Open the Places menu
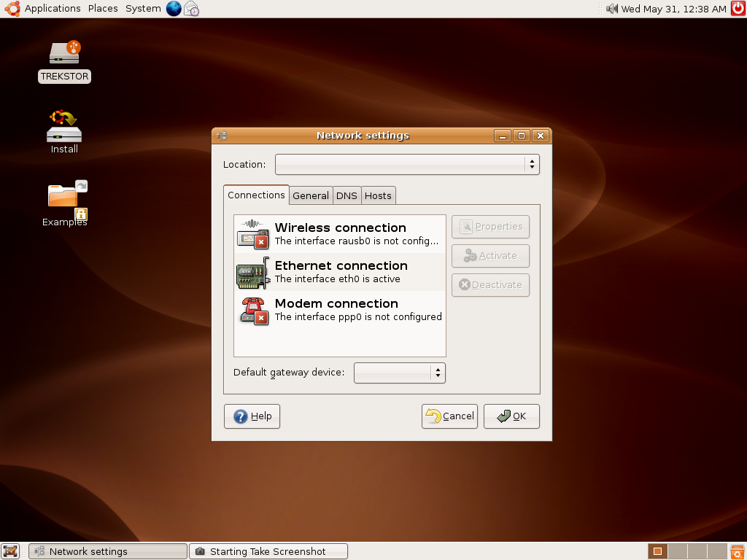Image resolution: width=747 pixels, height=560 pixels. [103, 9]
